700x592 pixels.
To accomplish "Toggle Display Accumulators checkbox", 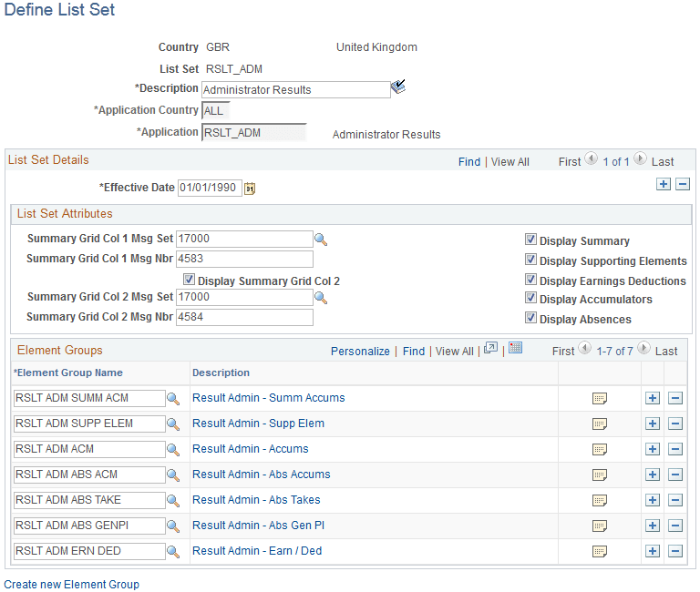I will tap(530, 298).
